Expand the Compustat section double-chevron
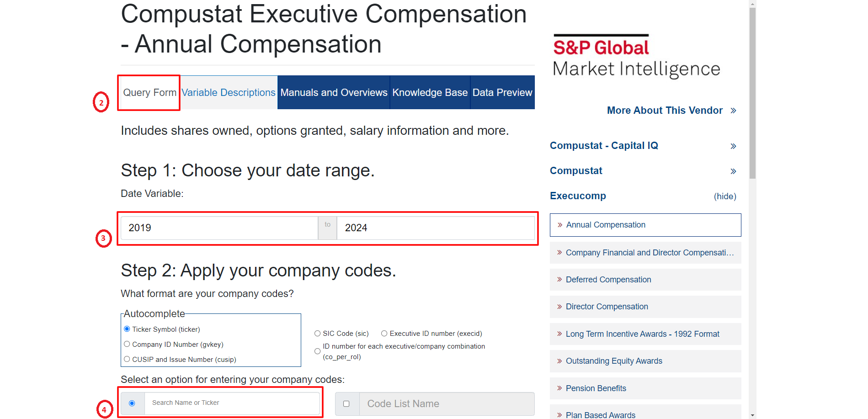868x419 pixels. [x=733, y=171]
